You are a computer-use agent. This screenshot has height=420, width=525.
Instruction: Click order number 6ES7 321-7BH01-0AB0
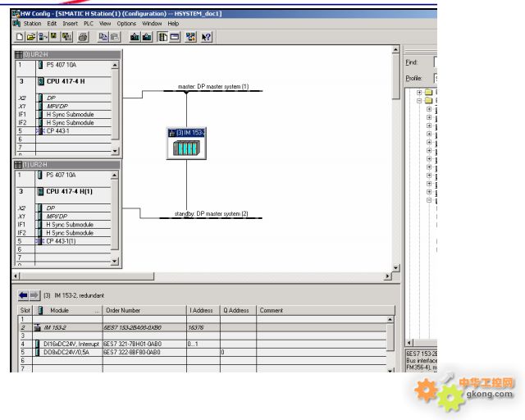click(x=133, y=344)
